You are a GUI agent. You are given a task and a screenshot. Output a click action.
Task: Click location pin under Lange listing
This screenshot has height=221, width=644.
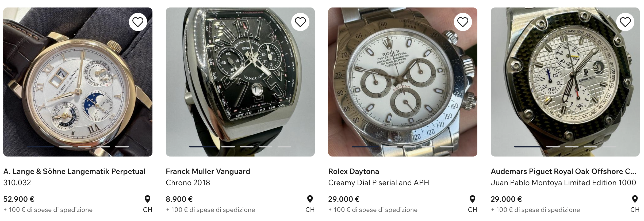pyautogui.click(x=147, y=199)
